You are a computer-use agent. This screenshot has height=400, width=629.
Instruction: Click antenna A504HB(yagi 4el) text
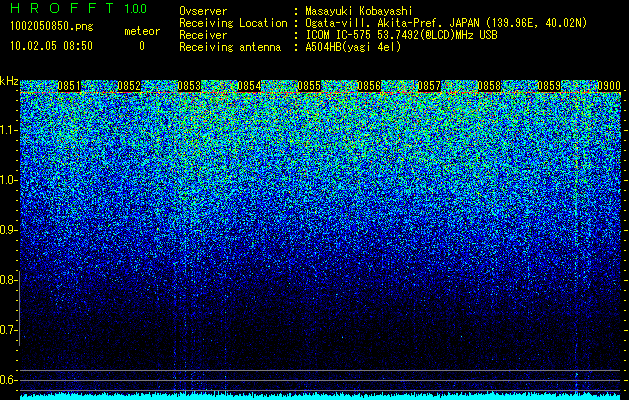click(353, 47)
